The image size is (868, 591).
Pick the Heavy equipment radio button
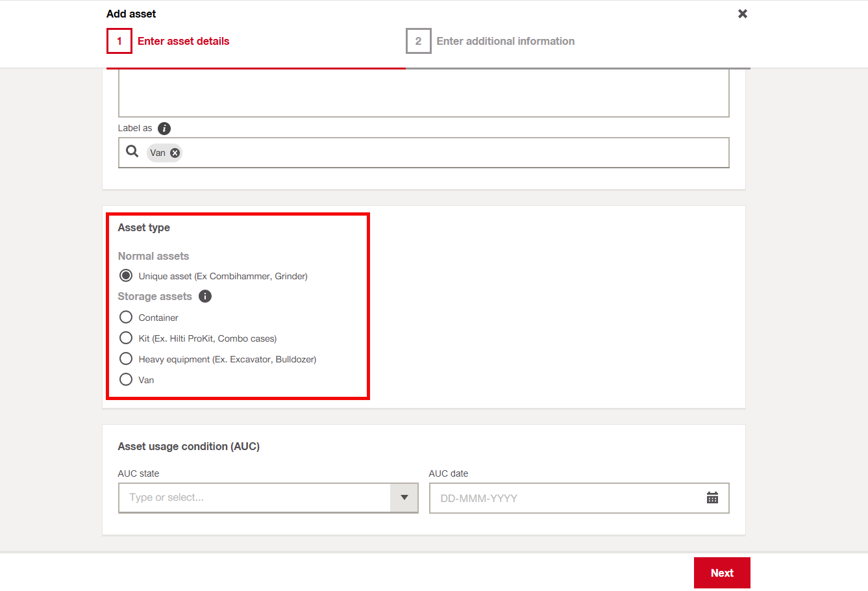pos(126,359)
